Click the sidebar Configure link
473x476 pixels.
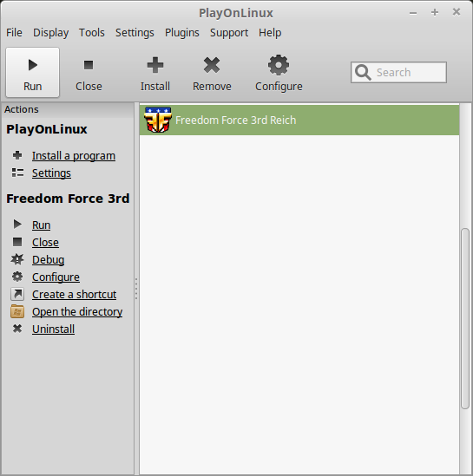click(56, 277)
